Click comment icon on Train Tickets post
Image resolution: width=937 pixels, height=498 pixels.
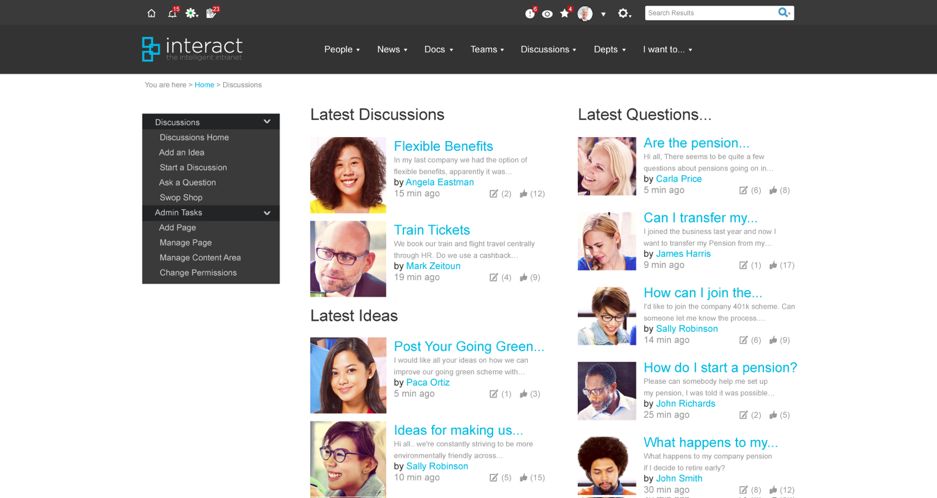pos(493,278)
